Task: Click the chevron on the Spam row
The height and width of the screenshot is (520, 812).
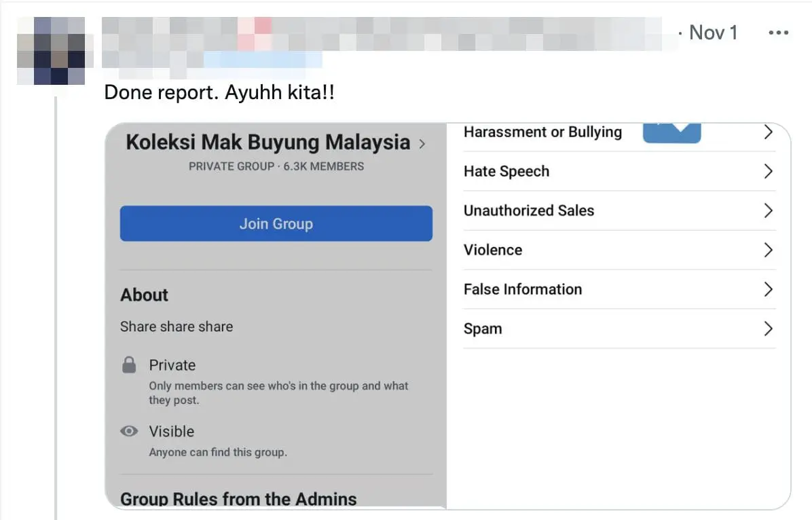Action: 768,329
